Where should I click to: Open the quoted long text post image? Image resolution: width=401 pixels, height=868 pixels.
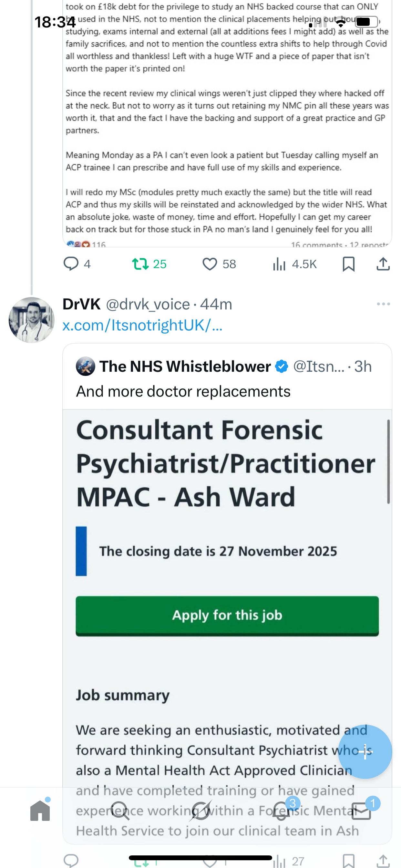[x=227, y=118]
